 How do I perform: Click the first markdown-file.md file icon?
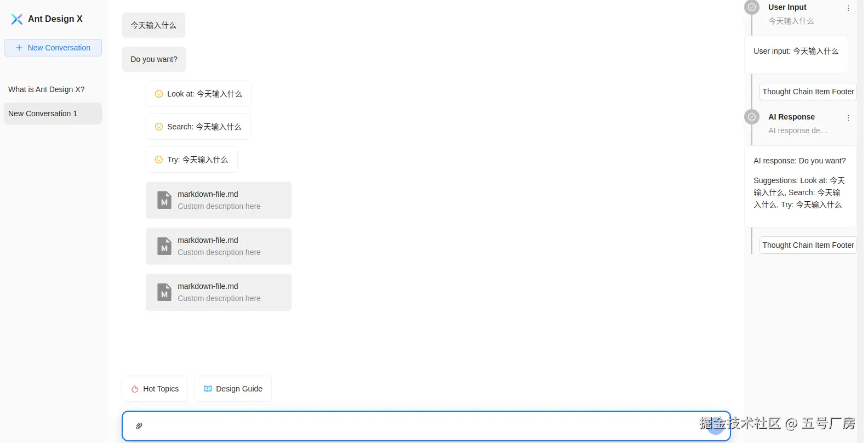164,200
